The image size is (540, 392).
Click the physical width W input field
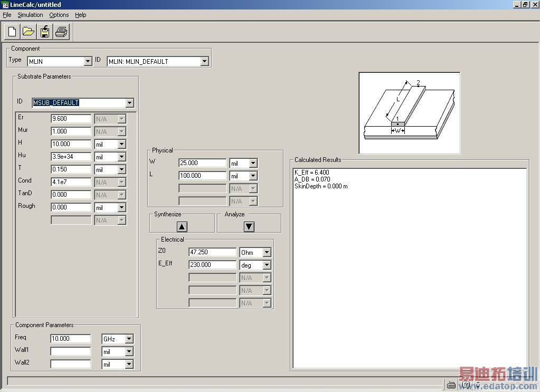pyautogui.click(x=202, y=163)
